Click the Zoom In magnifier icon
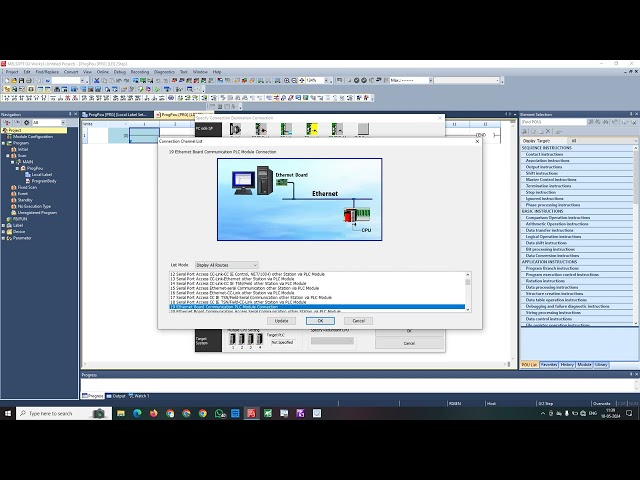The image size is (640, 480). point(287,80)
